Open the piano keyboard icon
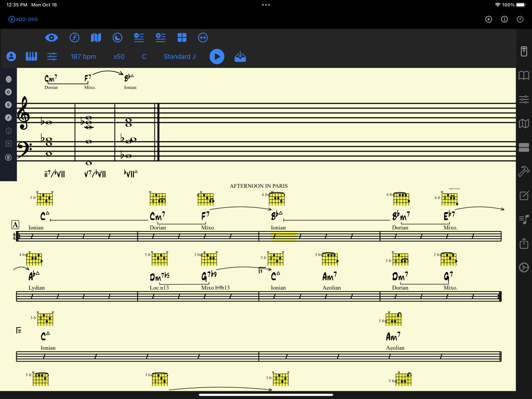532x399 pixels. tap(31, 56)
